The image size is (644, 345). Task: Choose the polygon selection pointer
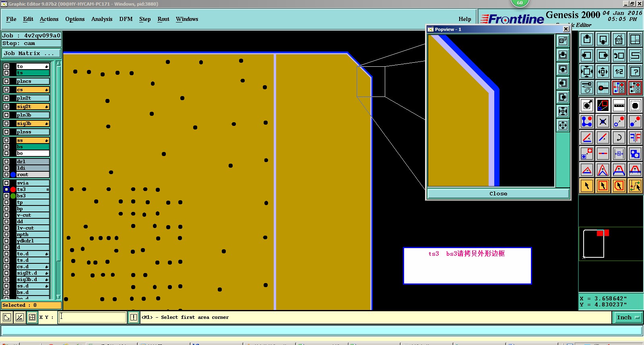619,186
